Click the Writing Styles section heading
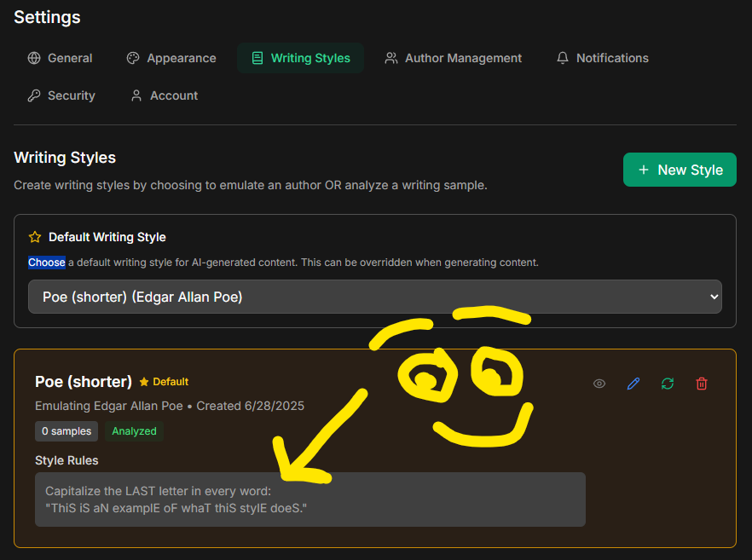 pos(65,158)
